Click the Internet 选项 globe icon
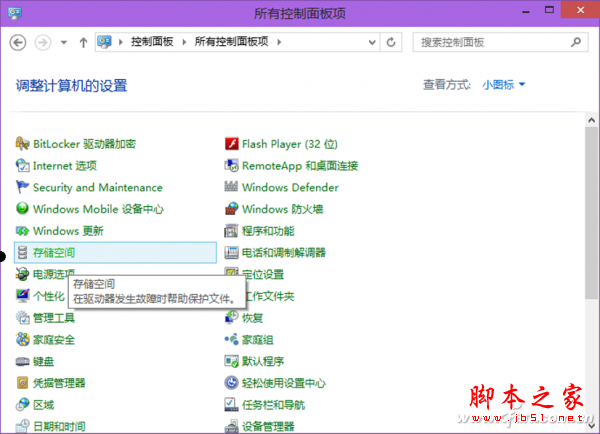 pos(23,166)
